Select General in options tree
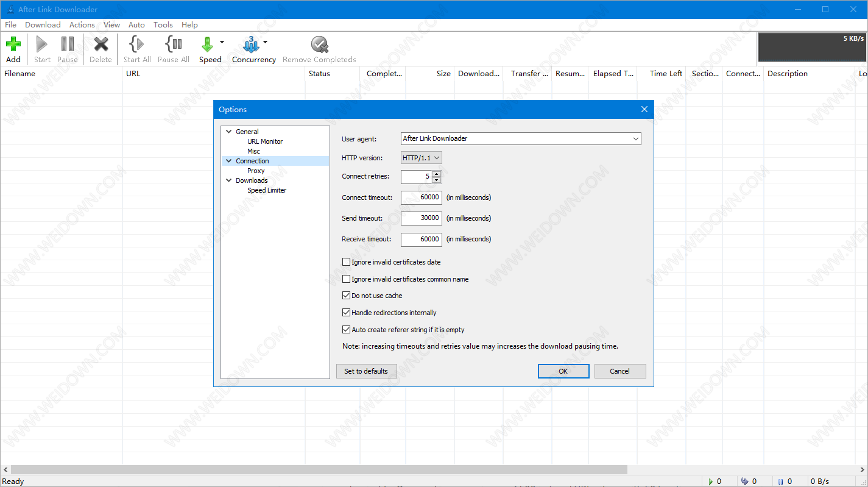 [x=247, y=132]
